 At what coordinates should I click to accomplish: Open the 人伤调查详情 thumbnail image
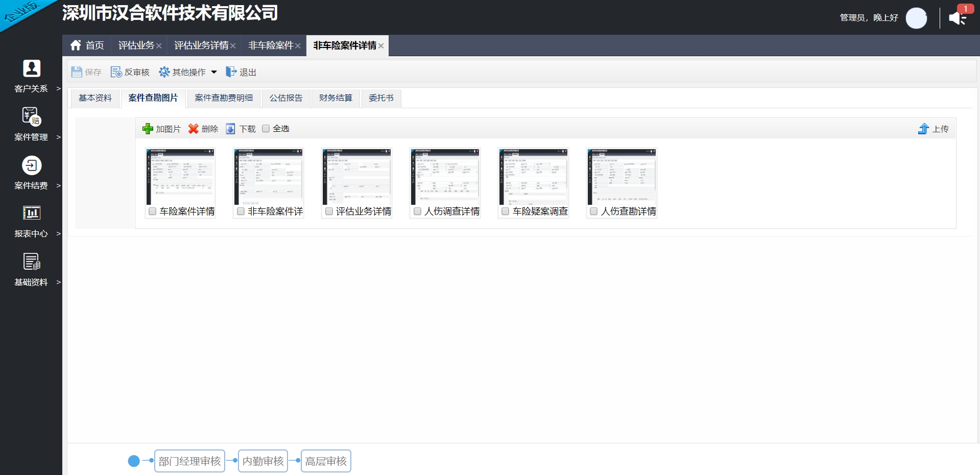coord(445,177)
